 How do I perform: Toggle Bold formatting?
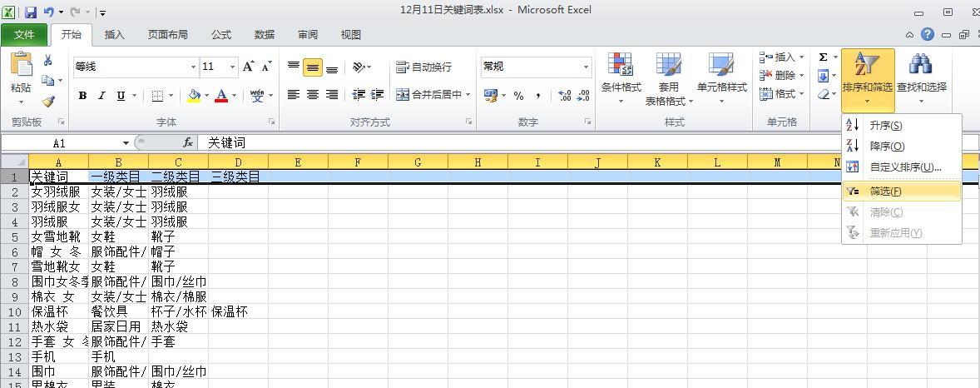[82, 96]
